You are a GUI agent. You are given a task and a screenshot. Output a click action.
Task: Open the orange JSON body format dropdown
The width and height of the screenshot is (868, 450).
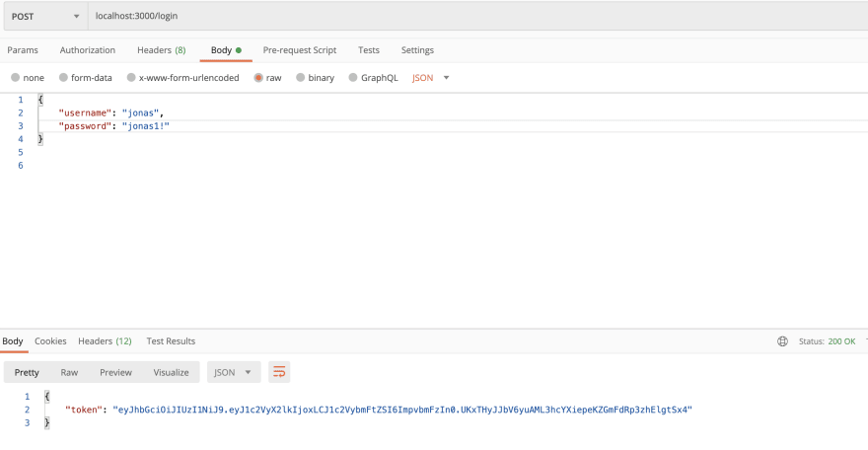coord(431,78)
